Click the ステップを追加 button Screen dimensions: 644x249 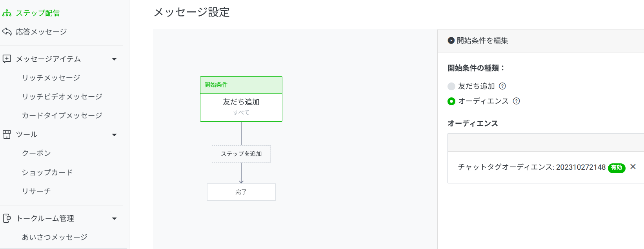point(241,154)
